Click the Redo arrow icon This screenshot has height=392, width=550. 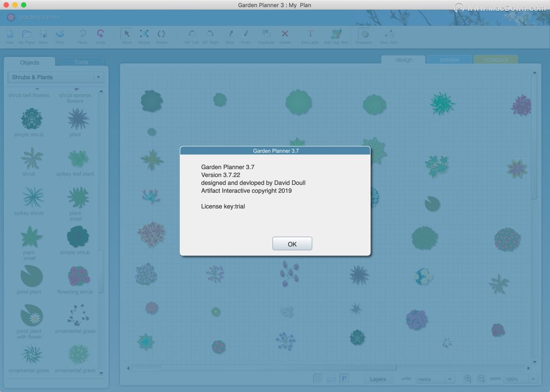tap(83, 34)
